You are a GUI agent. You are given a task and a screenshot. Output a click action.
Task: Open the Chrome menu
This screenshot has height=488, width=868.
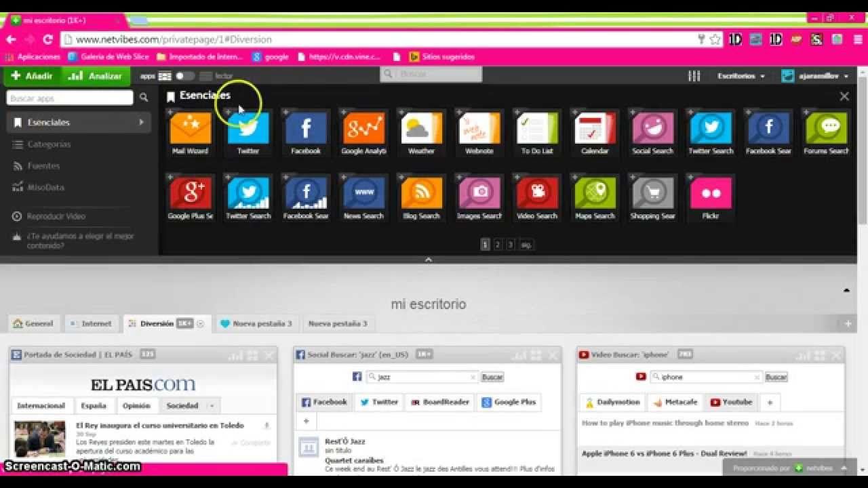856,39
